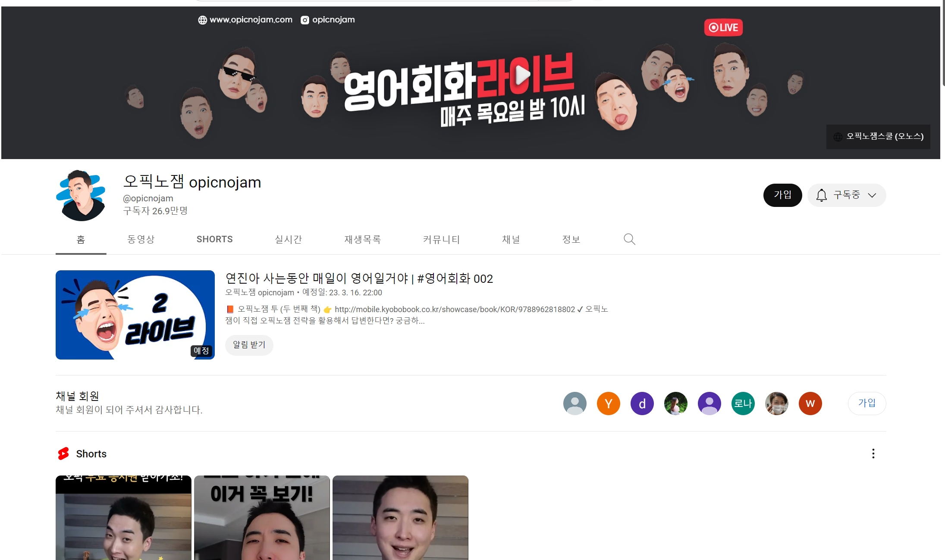Open the orange Y member avatar
The image size is (945, 560).
pos(609,404)
